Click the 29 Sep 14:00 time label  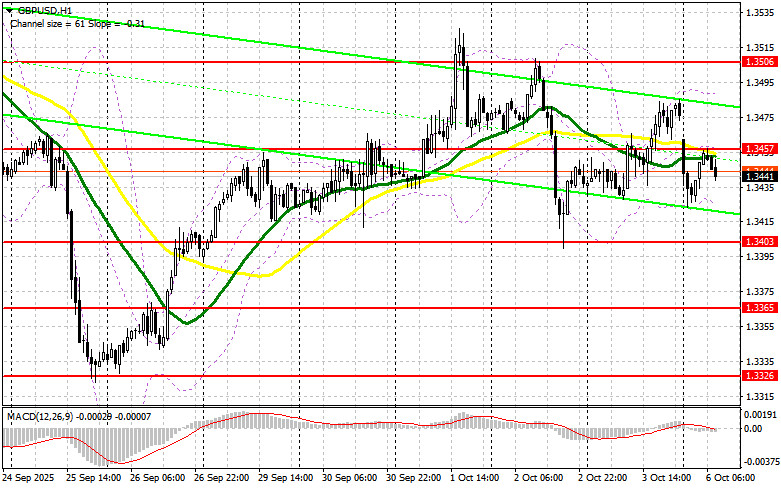(x=286, y=478)
